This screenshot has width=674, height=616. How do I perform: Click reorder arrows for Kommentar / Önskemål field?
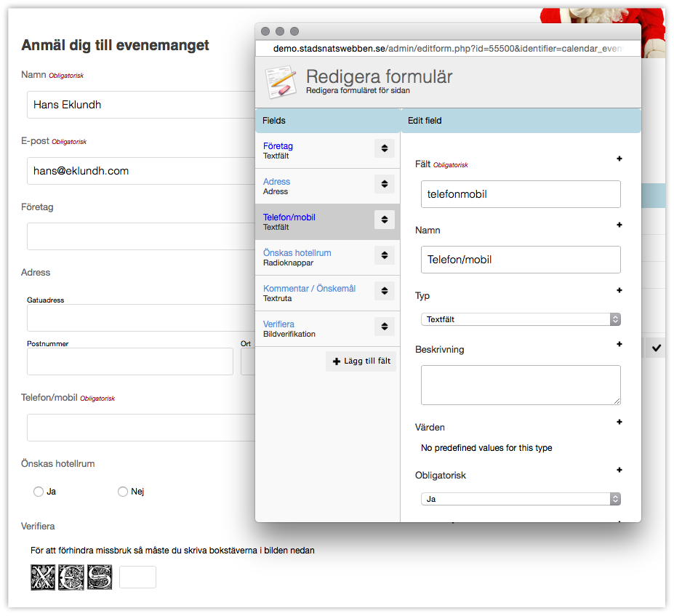(385, 291)
